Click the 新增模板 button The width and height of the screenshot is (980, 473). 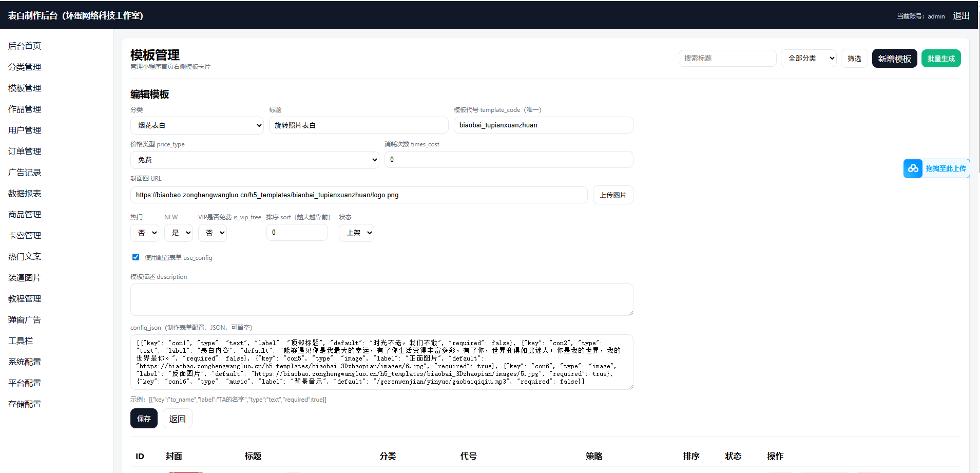click(894, 59)
